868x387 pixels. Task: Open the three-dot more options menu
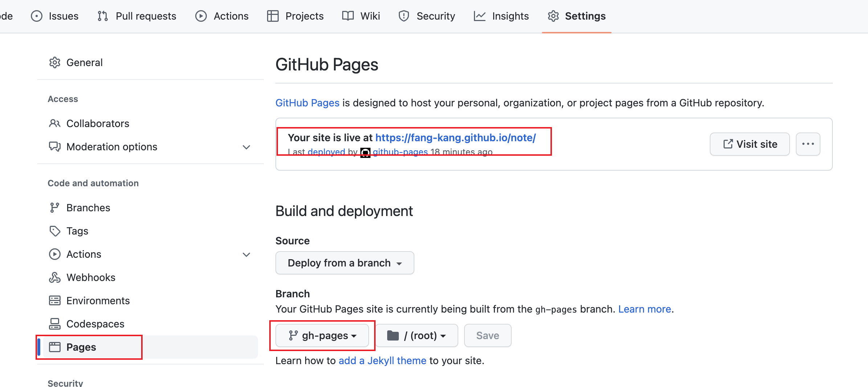(x=808, y=144)
